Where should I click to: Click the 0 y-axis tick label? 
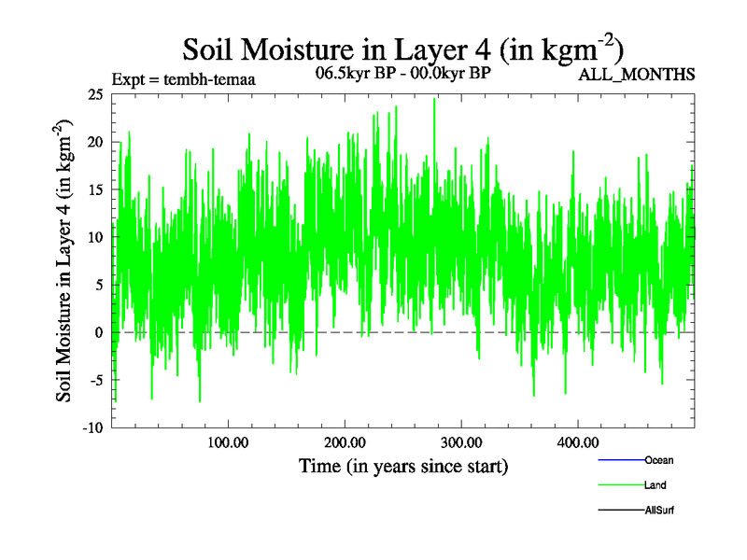(99, 332)
